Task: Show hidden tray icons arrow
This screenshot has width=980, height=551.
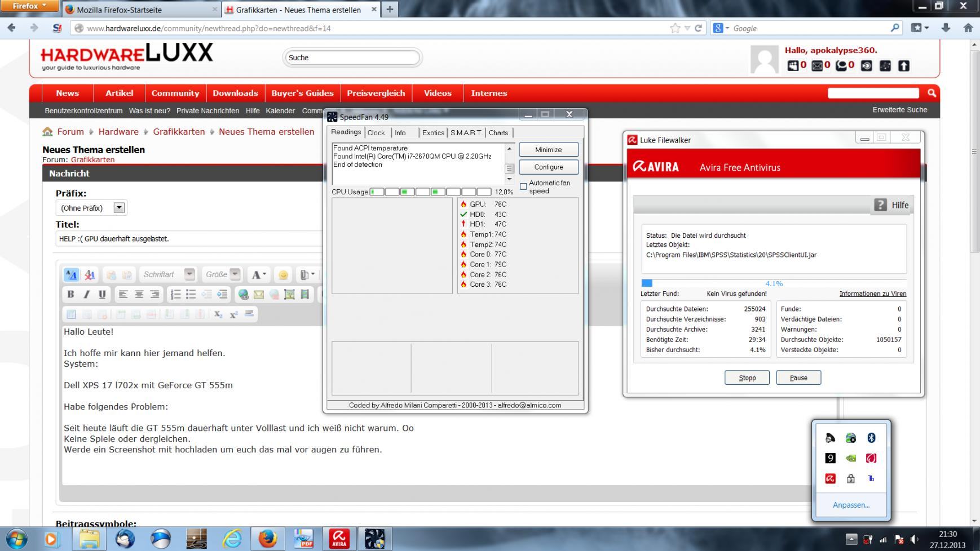Action: pos(851,539)
